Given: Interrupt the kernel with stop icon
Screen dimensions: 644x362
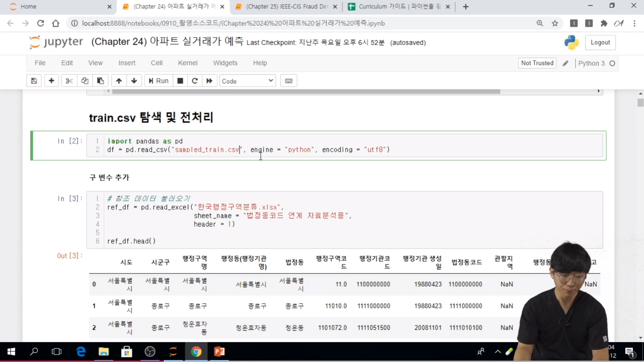Looking at the screenshot, I should [180, 81].
